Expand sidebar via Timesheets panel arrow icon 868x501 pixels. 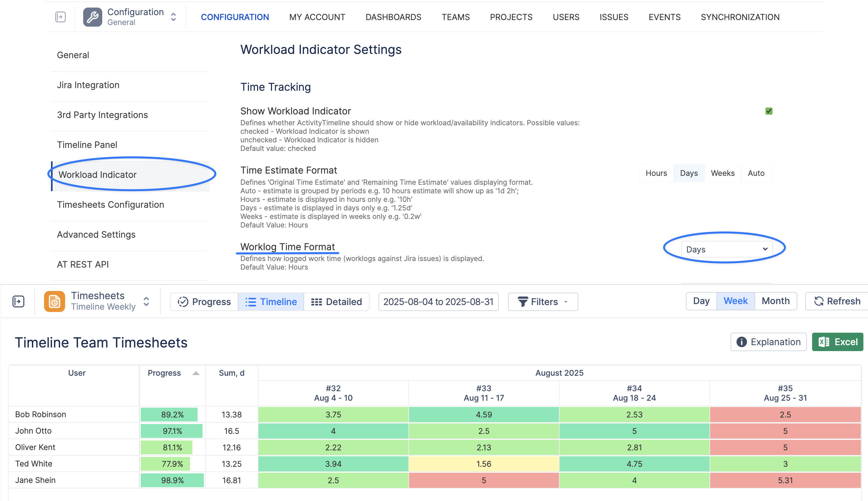(x=18, y=301)
